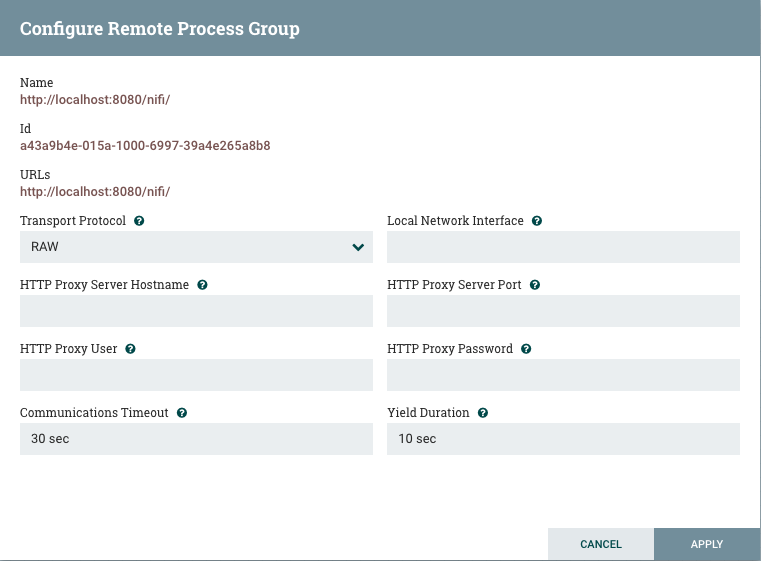
Task: Click the Transport Protocol dropdown chevron arrow
Action: [x=358, y=247]
